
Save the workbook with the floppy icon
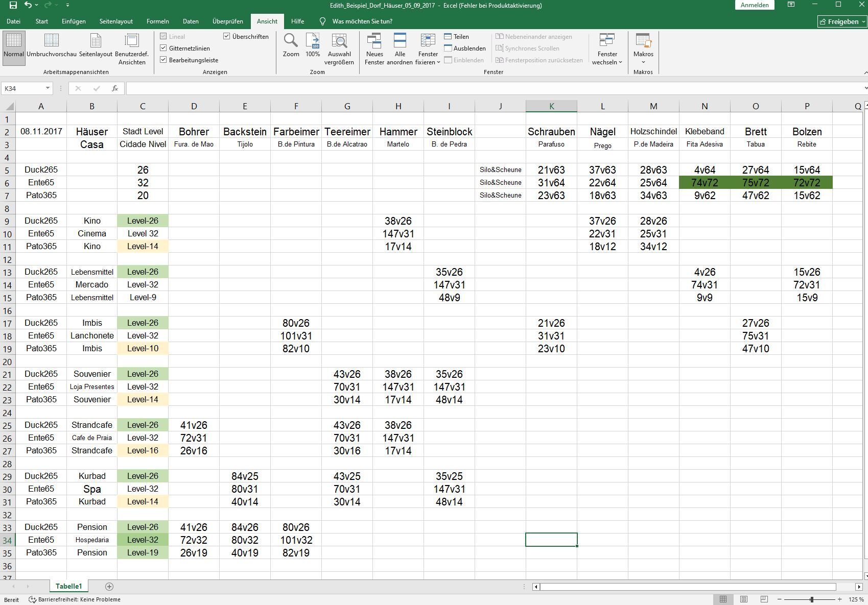point(13,5)
